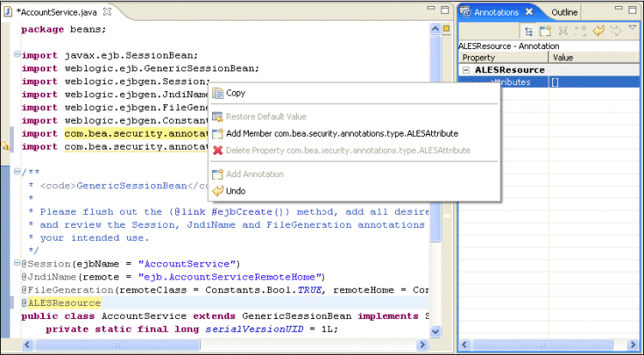Select the Annotations tab

point(496,12)
